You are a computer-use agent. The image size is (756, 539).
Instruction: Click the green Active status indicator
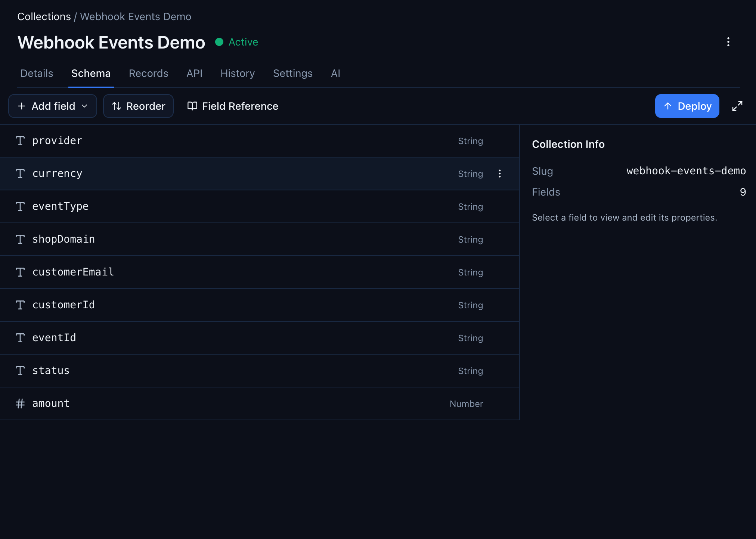coord(237,42)
